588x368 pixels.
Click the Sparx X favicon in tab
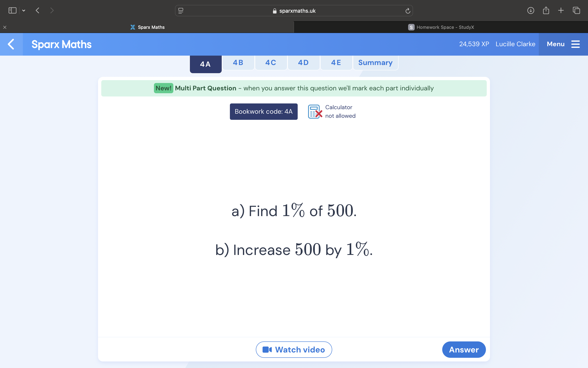[x=133, y=27]
